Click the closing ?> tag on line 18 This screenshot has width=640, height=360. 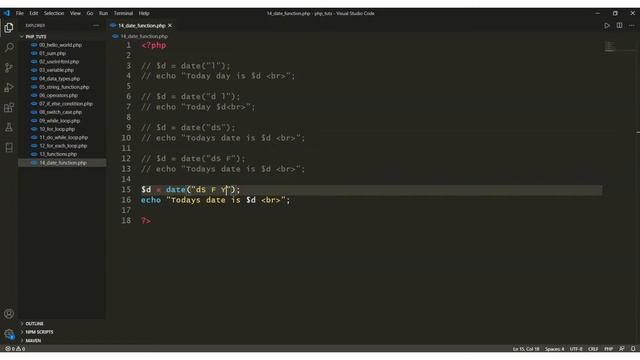pos(146,221)
